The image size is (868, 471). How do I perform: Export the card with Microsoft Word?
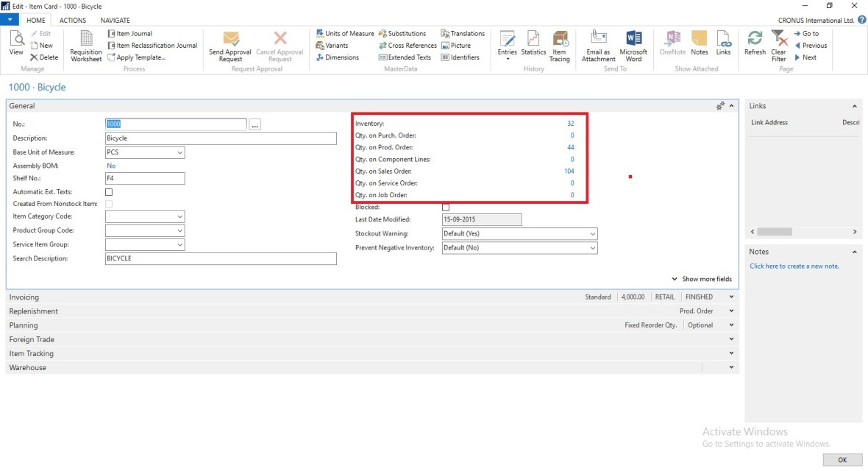(x=633, y=40)
